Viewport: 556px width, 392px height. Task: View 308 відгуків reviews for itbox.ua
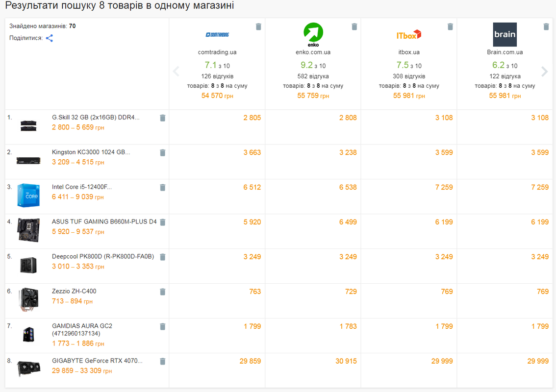point(409,76)
